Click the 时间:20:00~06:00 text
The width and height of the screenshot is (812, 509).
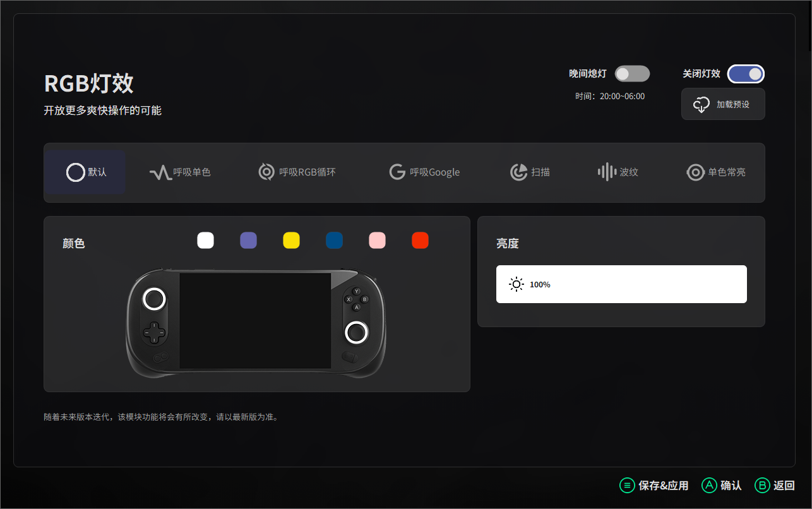tap(610, 97)
